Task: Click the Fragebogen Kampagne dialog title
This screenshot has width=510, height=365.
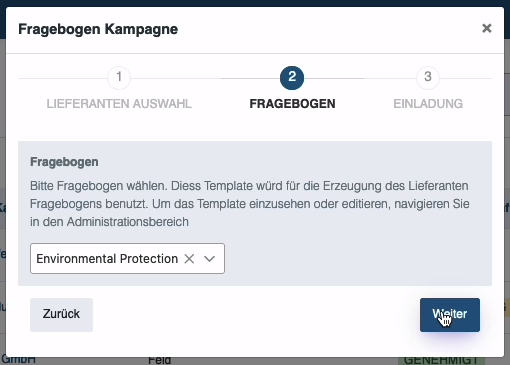Action: point(98,29)
